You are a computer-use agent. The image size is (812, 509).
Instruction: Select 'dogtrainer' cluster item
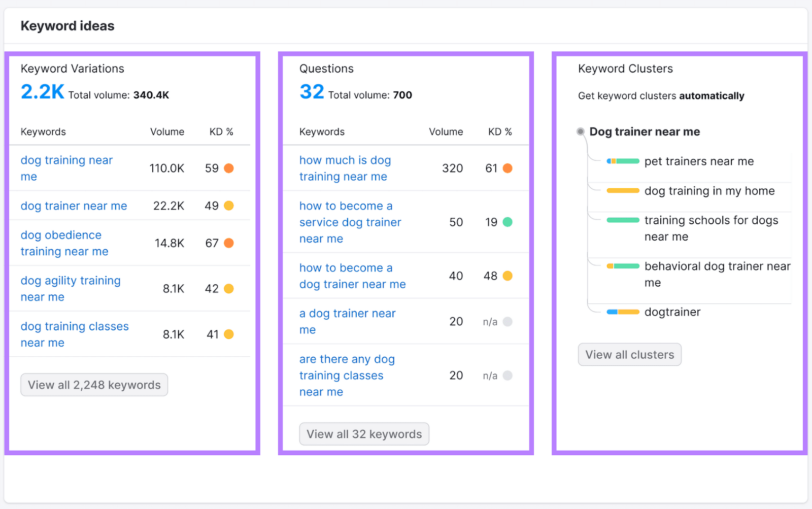point(672,312)
